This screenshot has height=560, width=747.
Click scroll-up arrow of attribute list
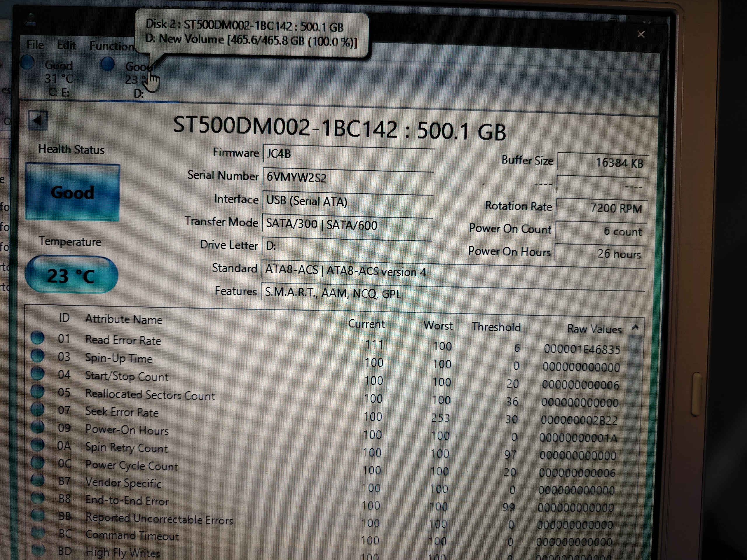pos(635,328)
